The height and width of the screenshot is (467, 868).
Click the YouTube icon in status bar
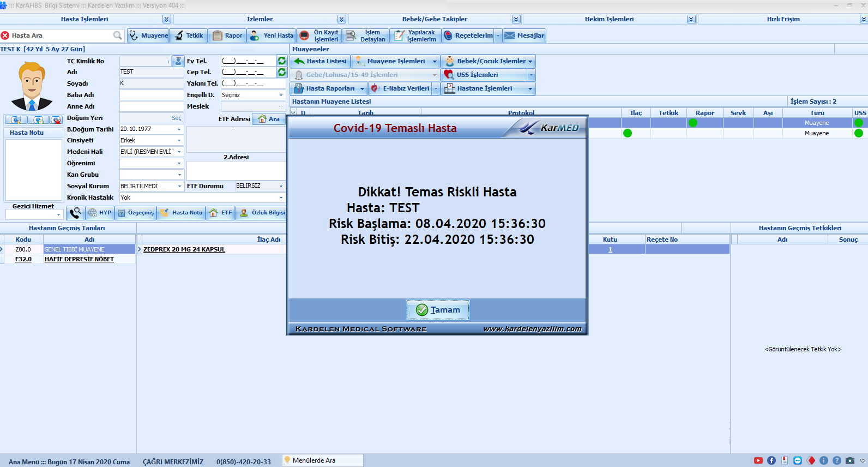tap(758, 460)
